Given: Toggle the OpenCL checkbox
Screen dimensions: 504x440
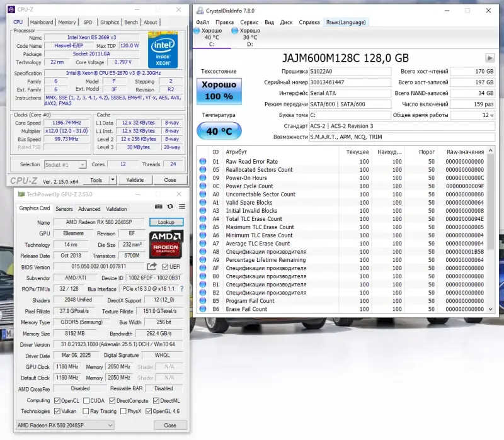Looking at the screenshot, I should pyautogui.click(x=57, y=400).
